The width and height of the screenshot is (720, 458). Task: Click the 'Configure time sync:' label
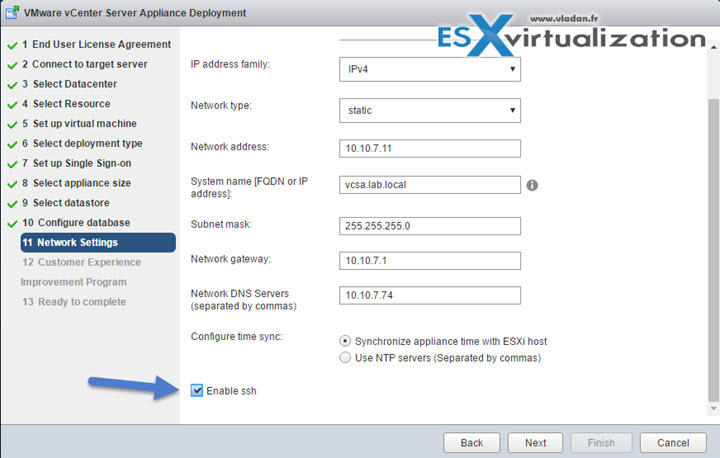click(x=236, y=336)
